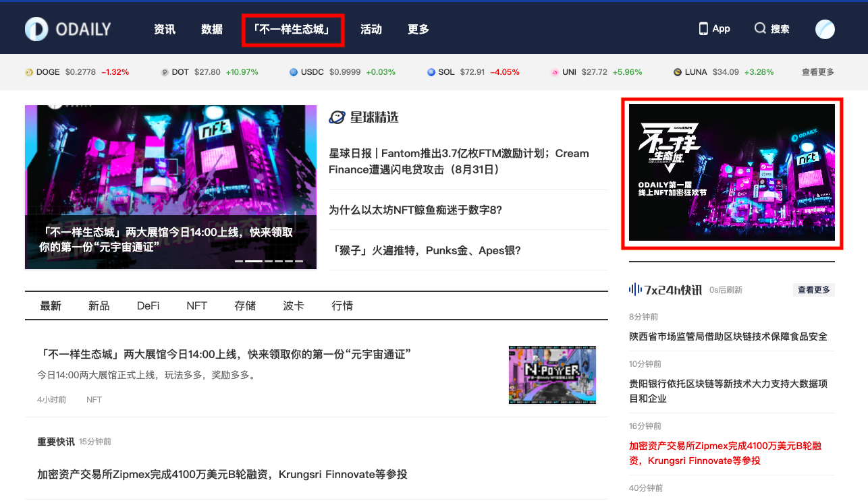Open the 活动 menu

point(371,29)
